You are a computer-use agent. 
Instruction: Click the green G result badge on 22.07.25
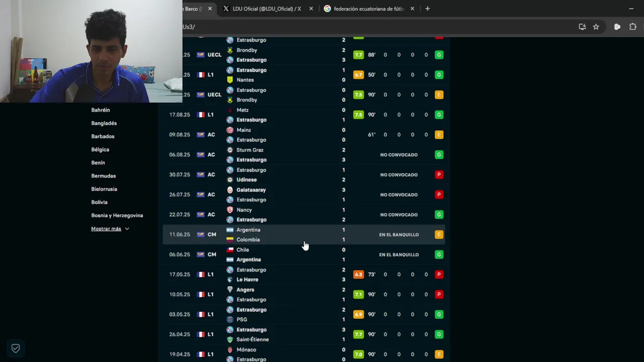point(439,215)
